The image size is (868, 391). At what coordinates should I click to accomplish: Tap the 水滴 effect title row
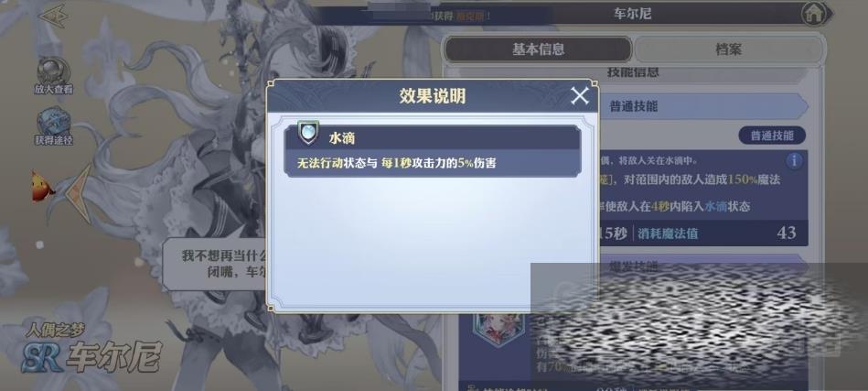pos(433,137)
